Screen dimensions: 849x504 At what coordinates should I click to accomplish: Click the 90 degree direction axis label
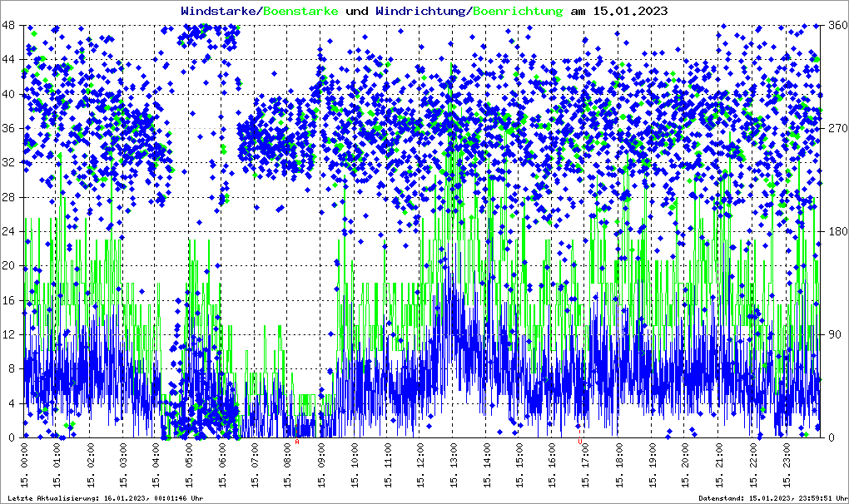835,334
